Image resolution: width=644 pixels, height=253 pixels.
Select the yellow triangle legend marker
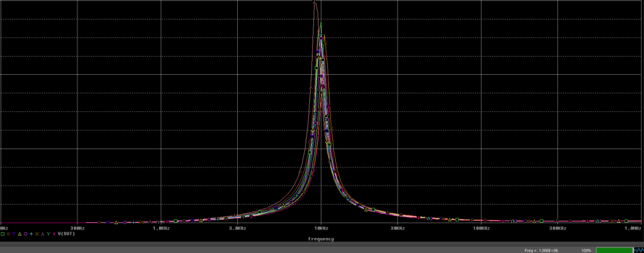click(x=19, y=233)
